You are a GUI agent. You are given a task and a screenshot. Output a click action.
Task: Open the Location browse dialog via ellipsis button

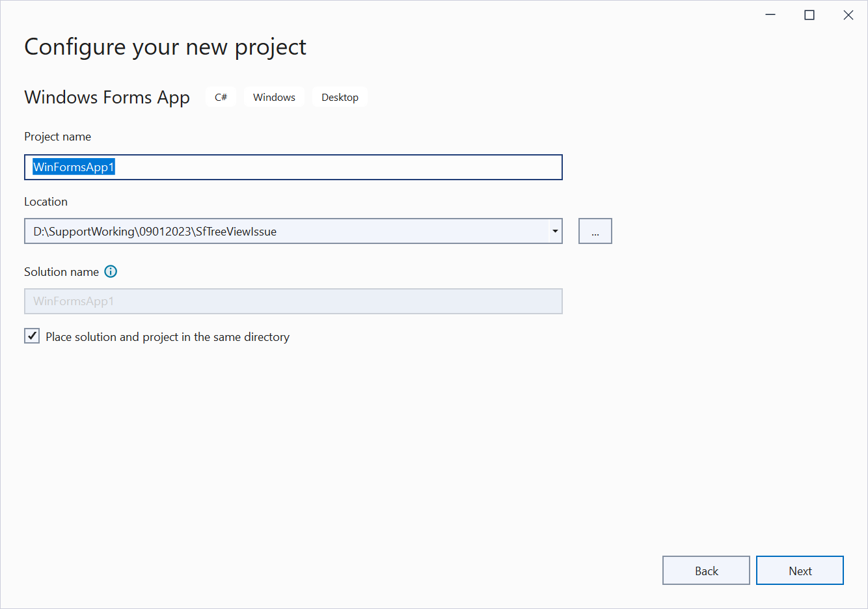[x=595, y=231]
